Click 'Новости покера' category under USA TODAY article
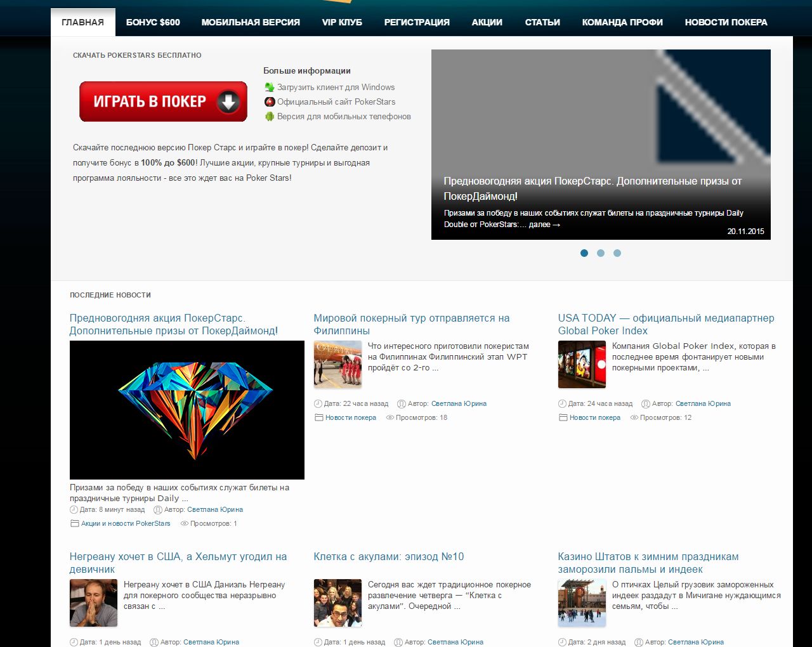This screenshot has width=812, height=647. [595, 417]
